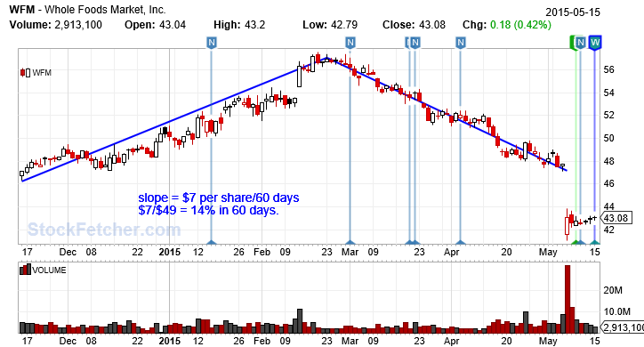This screenshot has width=644, height=347.
Task: Click the 15 label ending the price chart axis
Action: 595,252
